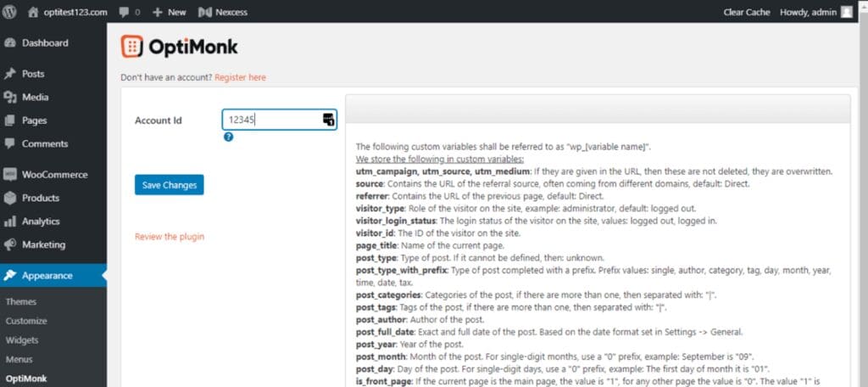The width and height of the screenshot is (868, 387).
Task: Click the Comments sidebar icon
Action: click(x=10, y=144)
